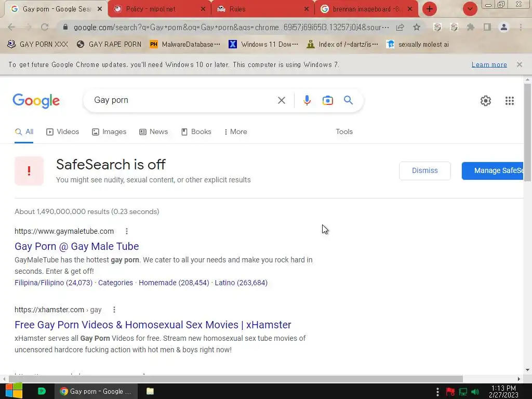Clear the search query with the X
This screenshot has height=399, width=532.
[281, 100]
